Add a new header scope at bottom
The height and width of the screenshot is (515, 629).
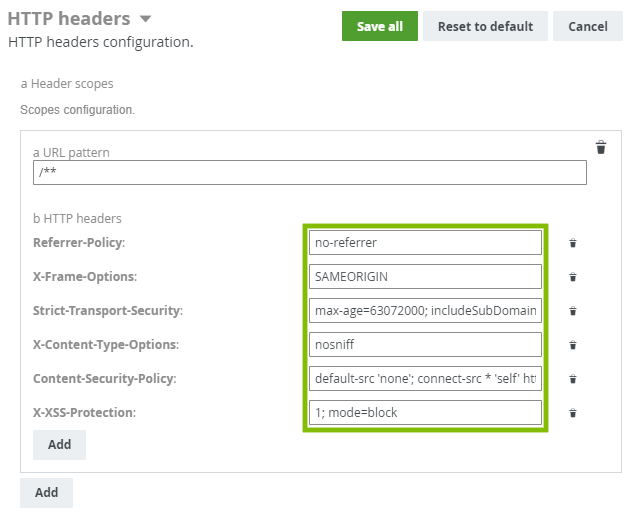46,493
